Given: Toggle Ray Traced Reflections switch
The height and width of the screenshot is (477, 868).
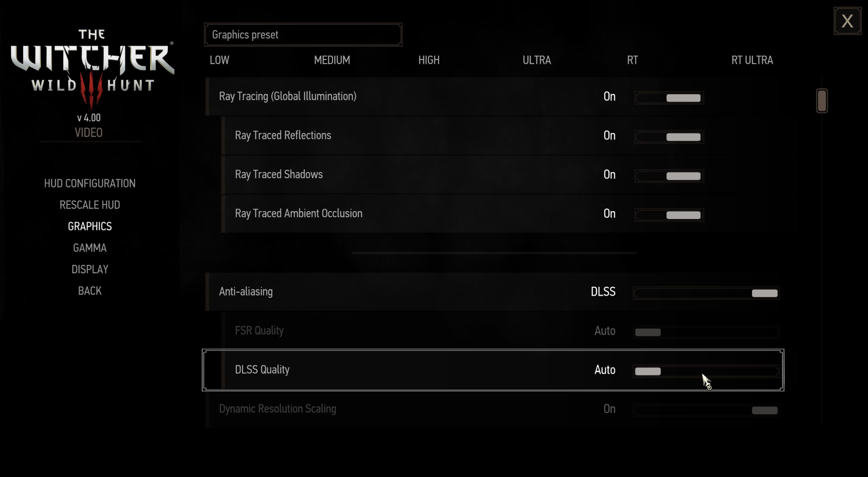Looking at the screenshot, I should tap(669, 137).
